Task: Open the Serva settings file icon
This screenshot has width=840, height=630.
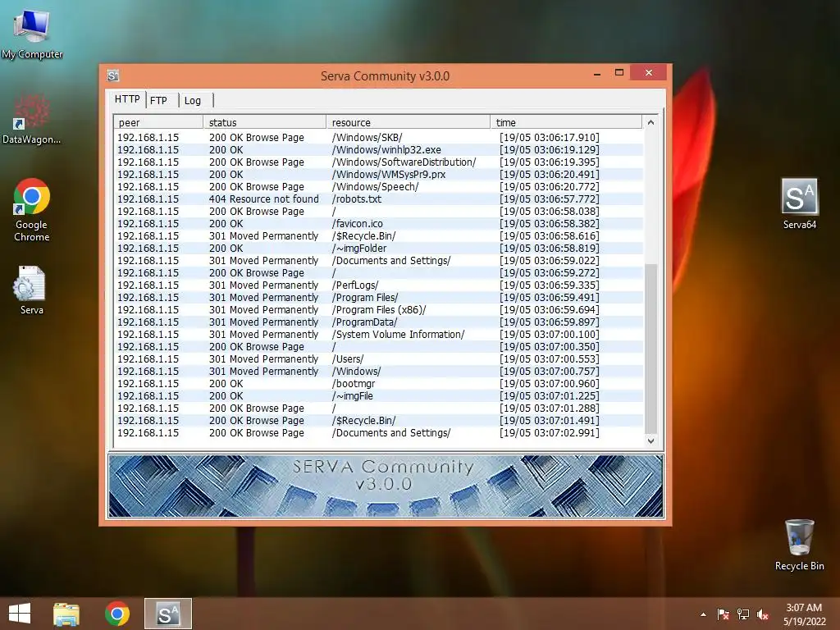Action: (x=31, y=290)
